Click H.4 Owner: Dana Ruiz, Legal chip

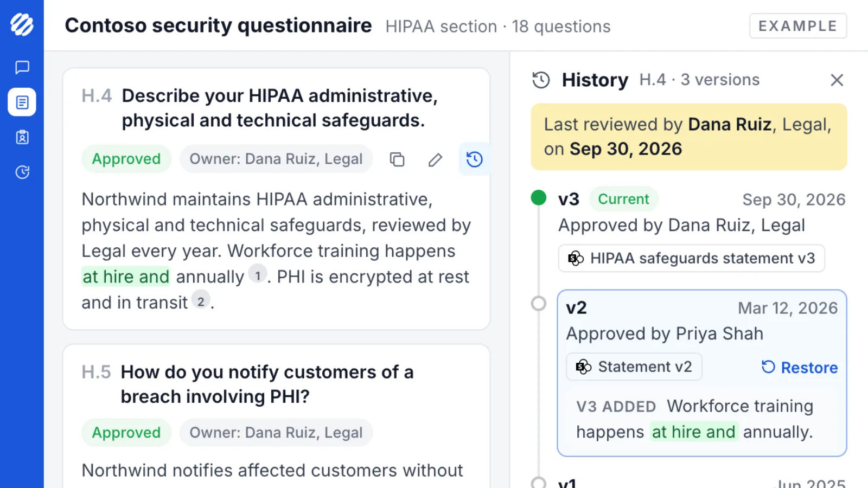(276, 159)
